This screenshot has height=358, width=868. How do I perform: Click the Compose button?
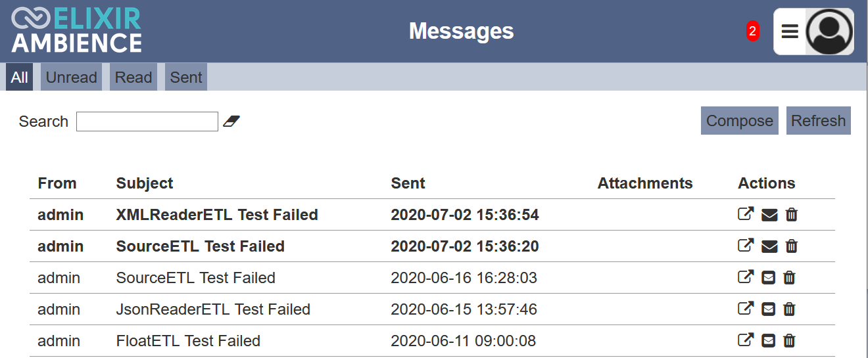pyautogui.click(x=740, y=121)
